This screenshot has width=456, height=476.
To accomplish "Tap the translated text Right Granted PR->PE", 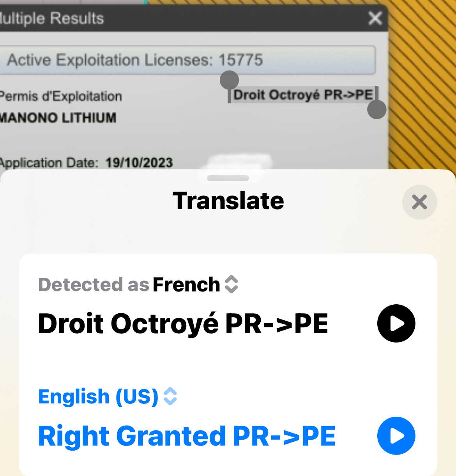I will (187, 436).
